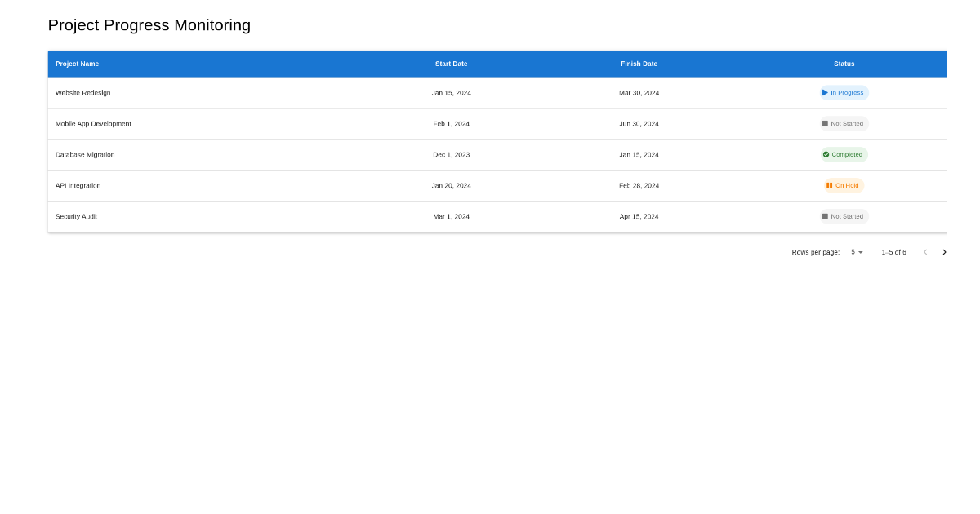Click the On Hold badge for API Integration

coord(844,185)
